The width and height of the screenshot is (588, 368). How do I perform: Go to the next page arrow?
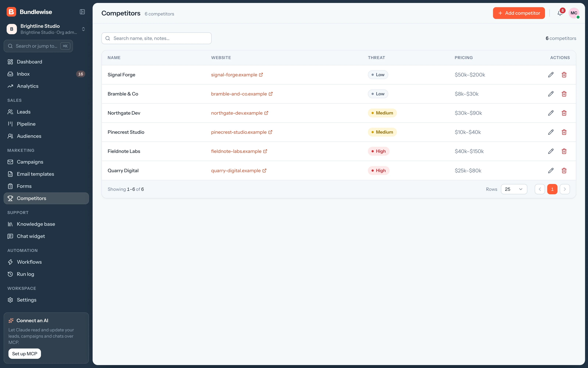565,189
